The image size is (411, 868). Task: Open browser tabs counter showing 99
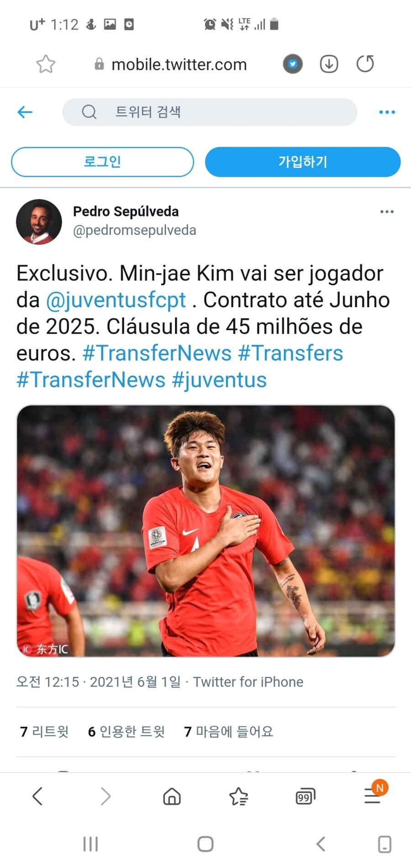tap(305, 797)
